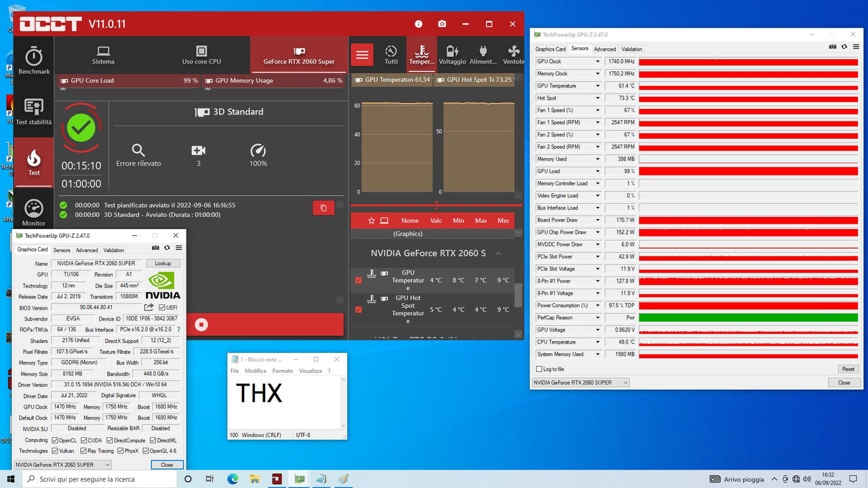Open hamburger menu in GPU-Z Sensors window
The image size is (868, 488).
pyautogui.click(x=854, y=47)
